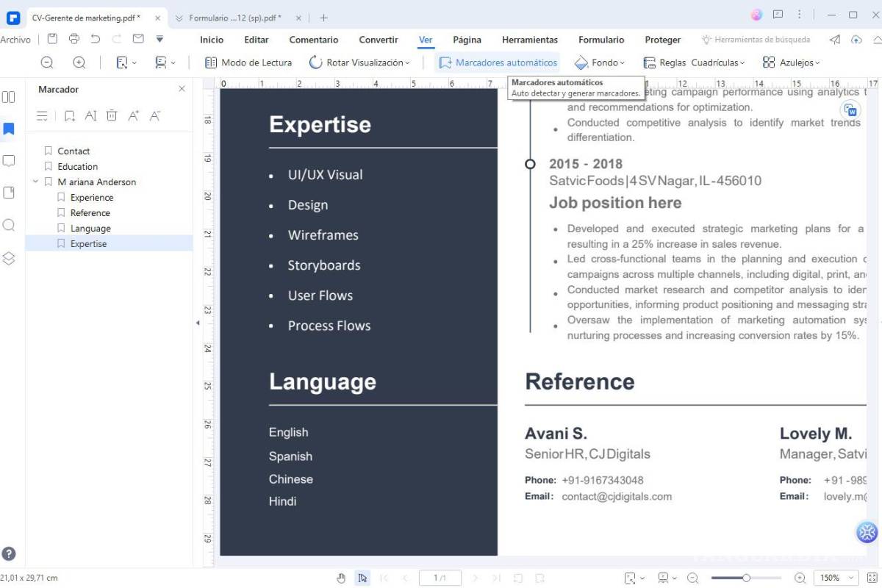Toggle Modo de Lectura reading mode
Viewport: 882px width, 588px height.
248,62
